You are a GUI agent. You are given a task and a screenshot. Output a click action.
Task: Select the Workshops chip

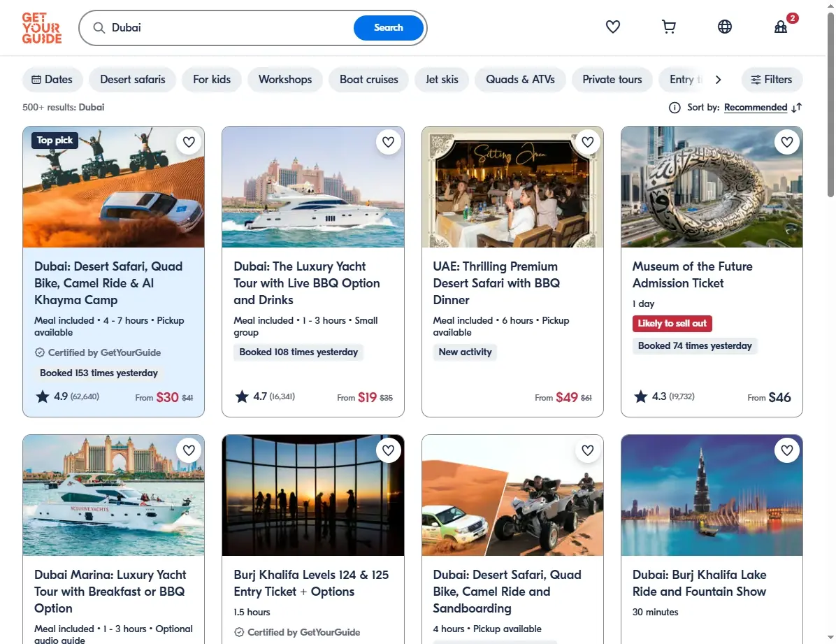point(285,80)
